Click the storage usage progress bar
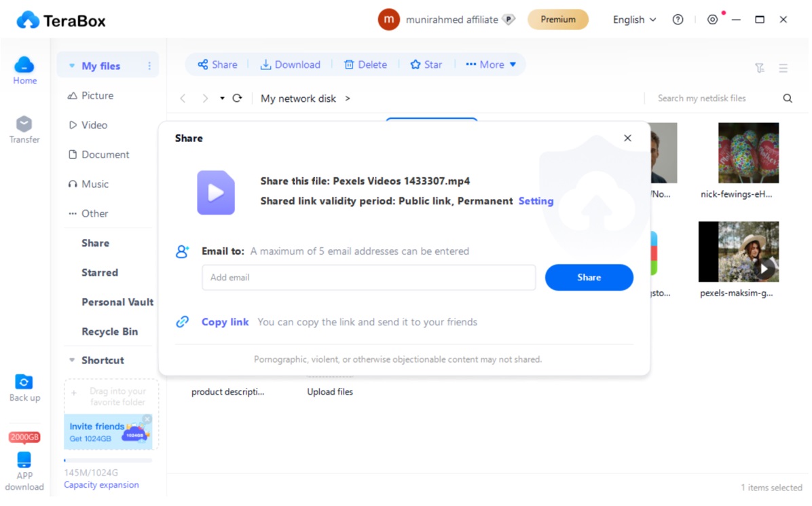This screenshot has height=506, width=812. click(x=108, y=460)
